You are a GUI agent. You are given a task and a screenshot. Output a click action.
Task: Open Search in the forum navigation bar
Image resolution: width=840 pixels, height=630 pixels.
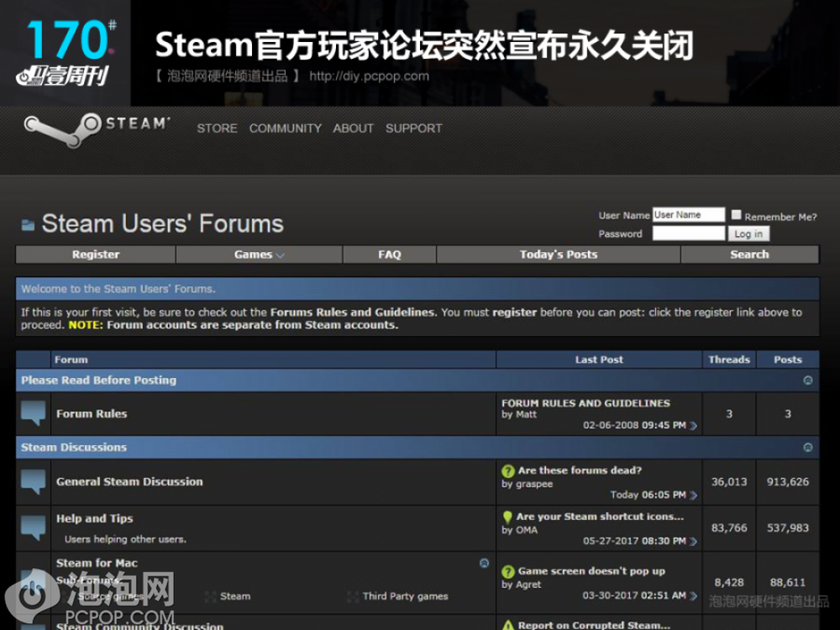[x=749, y=255]
